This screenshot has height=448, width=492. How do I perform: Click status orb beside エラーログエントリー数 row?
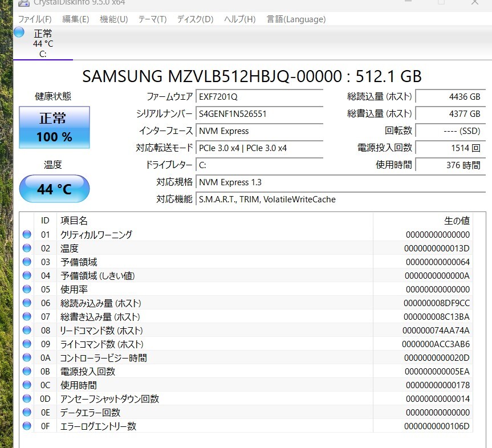[x=27, y=426]
